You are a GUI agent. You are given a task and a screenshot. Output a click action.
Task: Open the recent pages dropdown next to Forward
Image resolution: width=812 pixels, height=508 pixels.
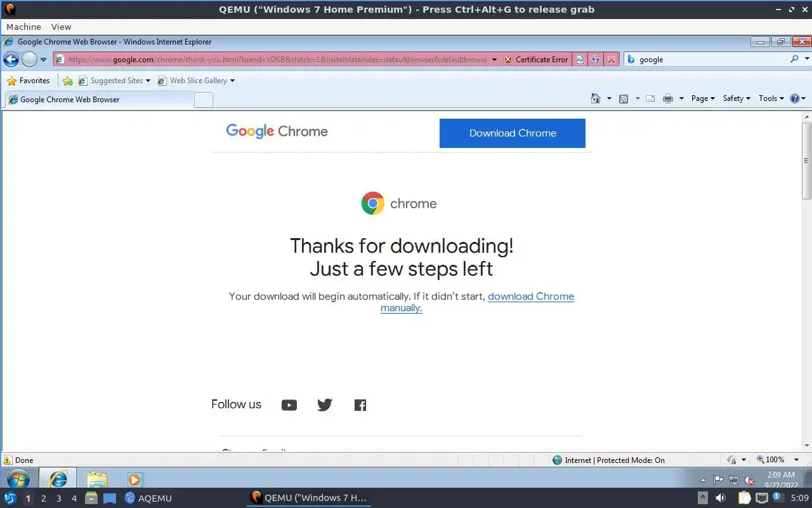(x=43, y=60)
